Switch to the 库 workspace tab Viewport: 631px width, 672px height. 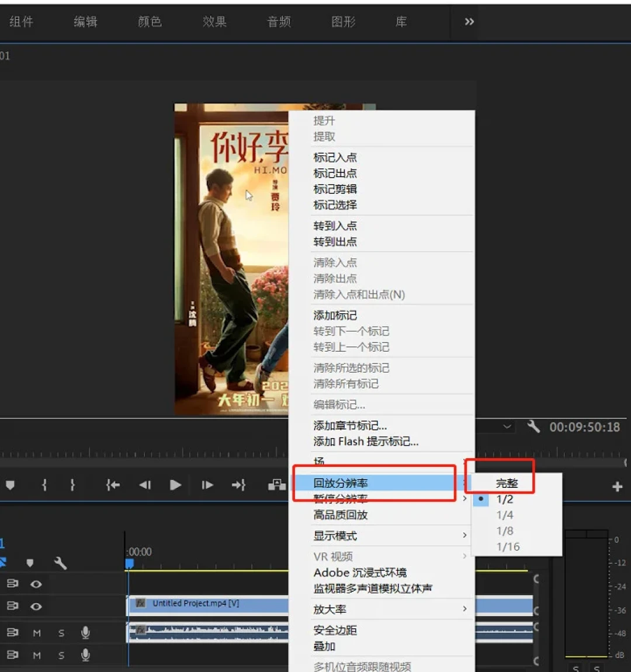point(401,22)
